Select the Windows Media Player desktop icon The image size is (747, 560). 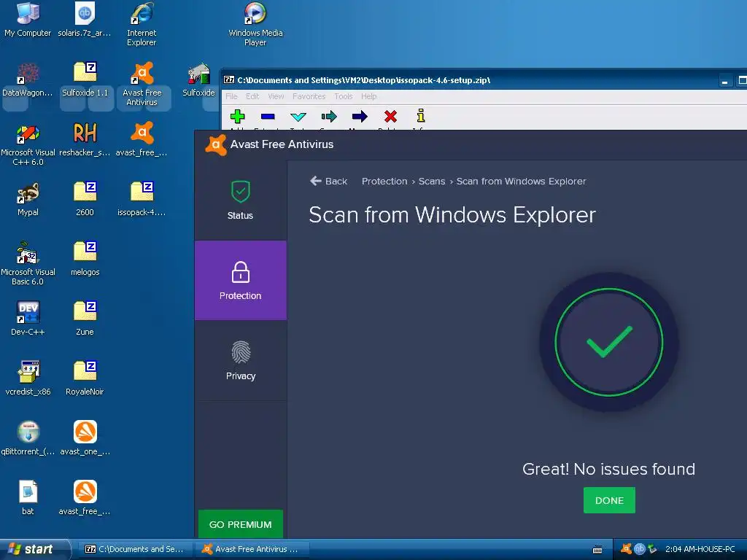coord(255,24)
